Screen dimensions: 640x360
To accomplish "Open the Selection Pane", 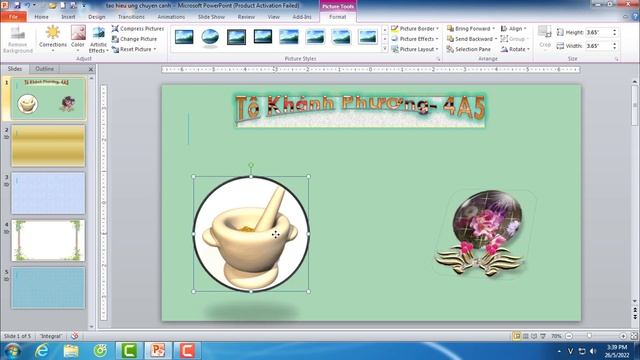I will (x=469, y=49).
